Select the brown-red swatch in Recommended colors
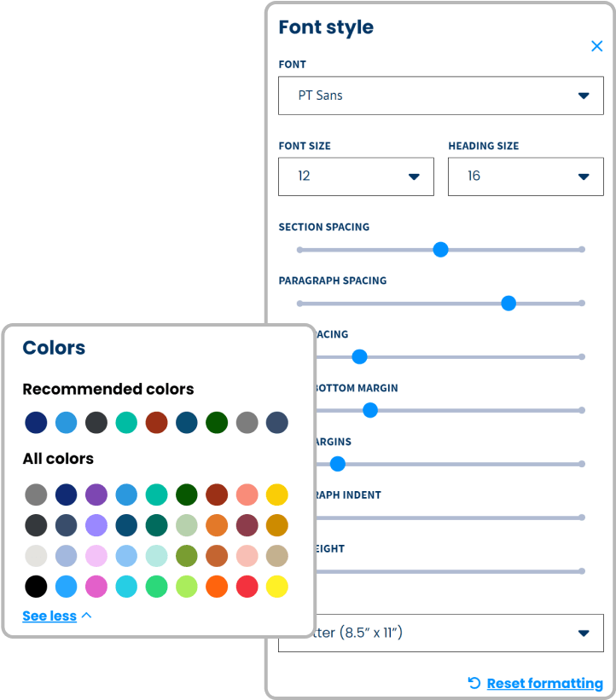616x700 pixels. (156, 422)
